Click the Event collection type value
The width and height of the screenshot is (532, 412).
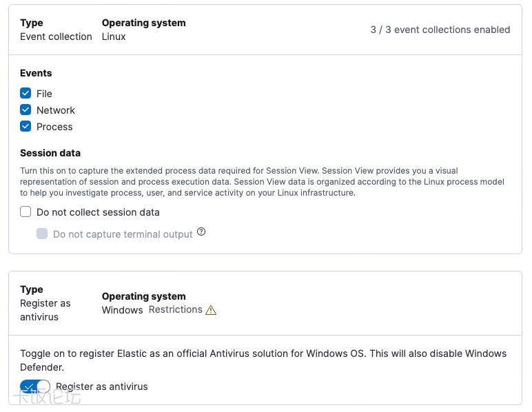click(x=56, y=37)
